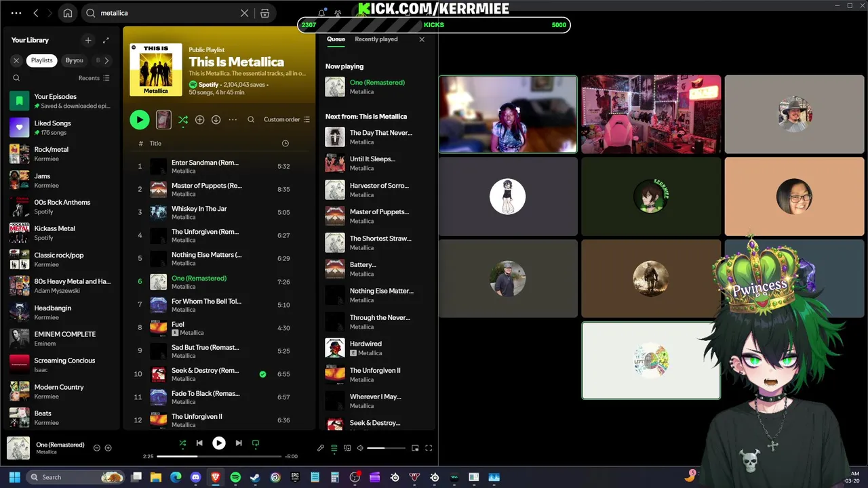Toggle playlist shuffle beside the big play button
The height and width of the screenshot is (488, 868).
pyautogui.click(x=183, y=120)
